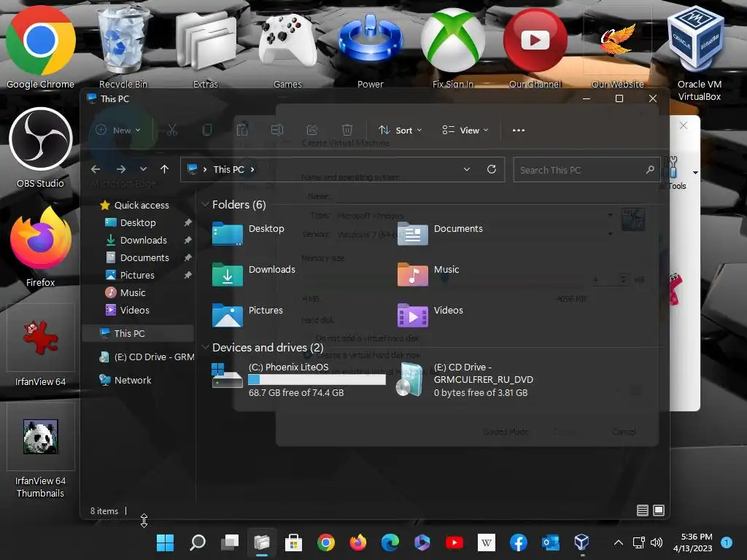747x560 pixels.
Task: Click the search magnifier in Explorer
Action: pos(650,169)
